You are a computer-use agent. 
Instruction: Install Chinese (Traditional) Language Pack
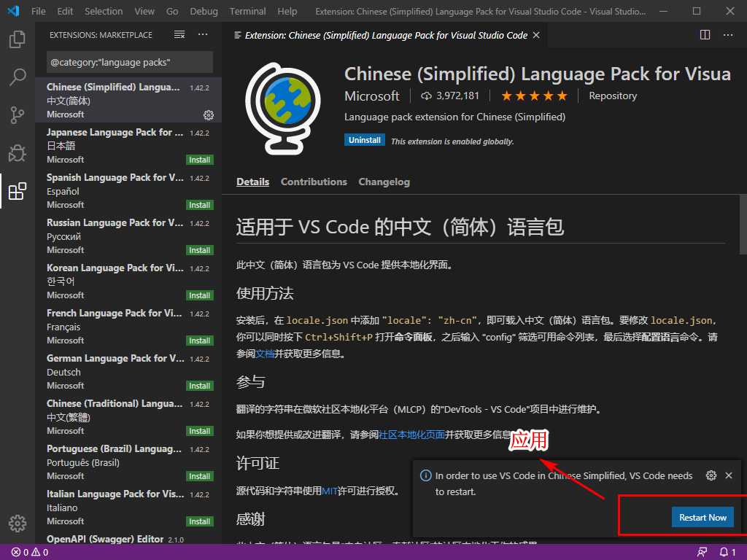tap(199, 432)
